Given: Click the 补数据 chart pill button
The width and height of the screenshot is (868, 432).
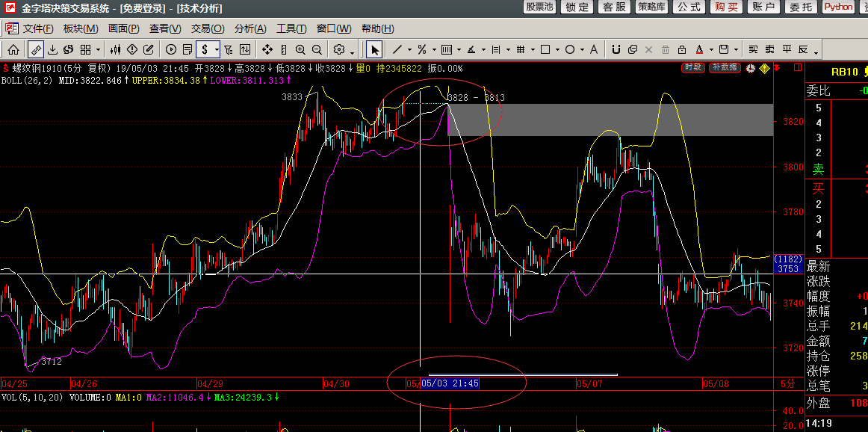Looking at the screenshot, I should 725,67.
